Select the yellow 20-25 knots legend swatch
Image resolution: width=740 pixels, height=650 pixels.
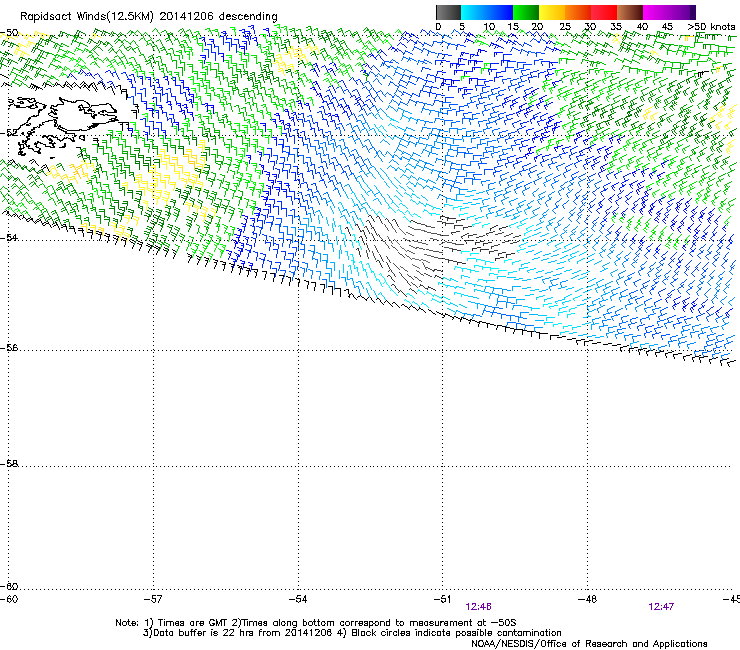point(552,12)
